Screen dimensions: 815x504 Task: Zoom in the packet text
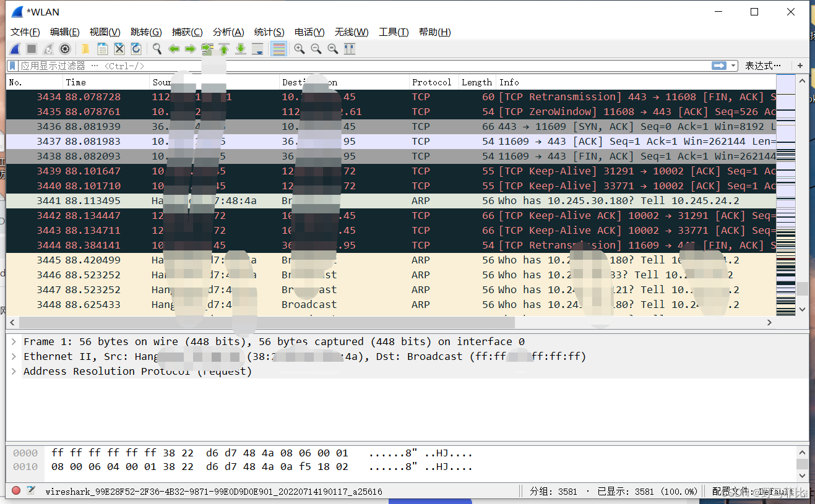(300, 49)
